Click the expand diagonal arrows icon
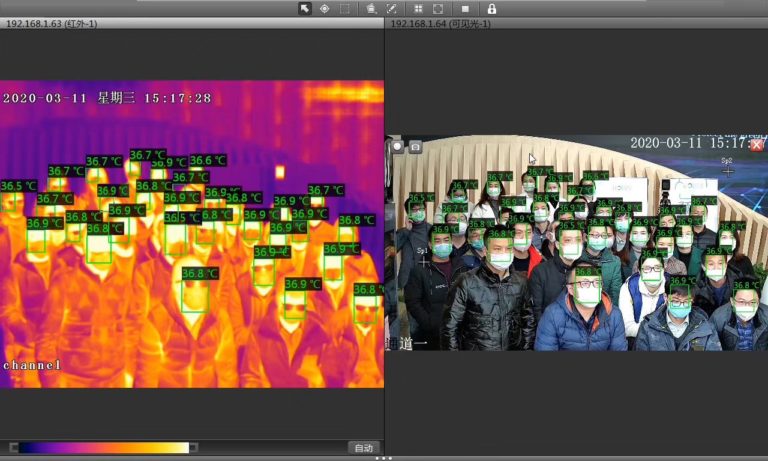This screenshot has width=768, height=461. click(x=392, y=8)
